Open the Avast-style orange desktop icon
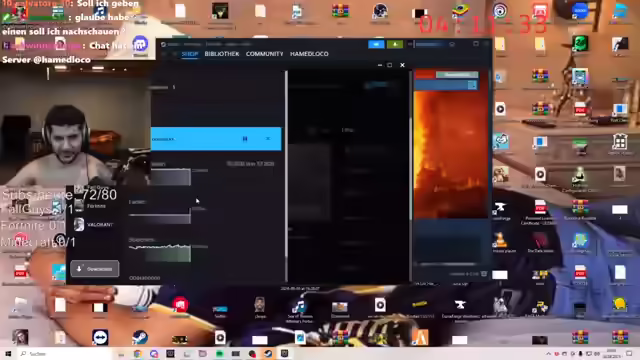This screenshot has height=360, width=640. [420, 338]
